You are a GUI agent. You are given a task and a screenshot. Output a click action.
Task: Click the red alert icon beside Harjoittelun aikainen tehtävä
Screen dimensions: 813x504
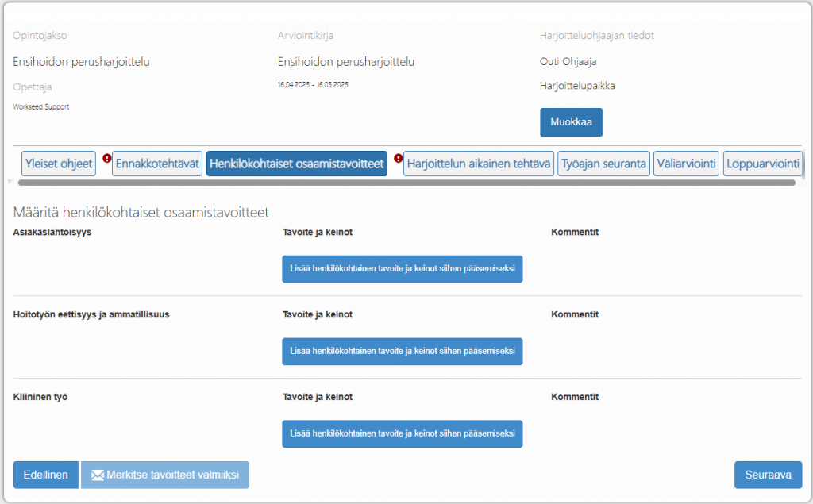398,158
